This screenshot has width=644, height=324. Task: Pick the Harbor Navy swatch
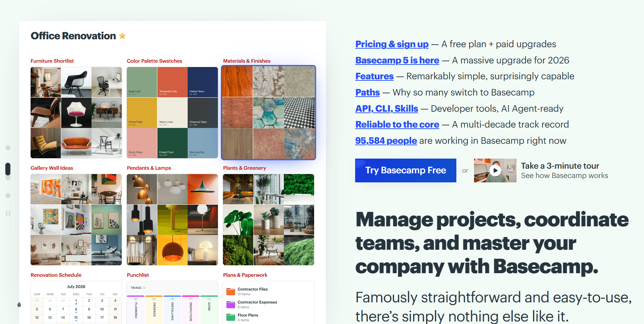[203, 82]
